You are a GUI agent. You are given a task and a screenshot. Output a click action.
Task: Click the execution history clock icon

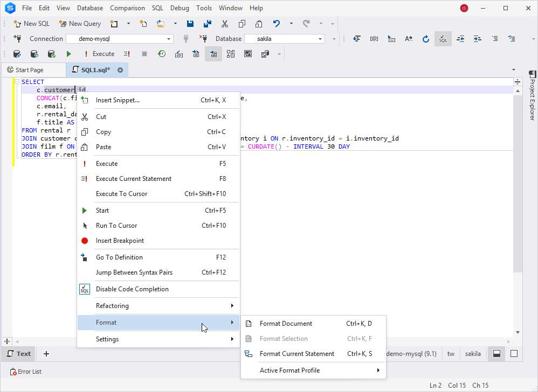point(162,54)
